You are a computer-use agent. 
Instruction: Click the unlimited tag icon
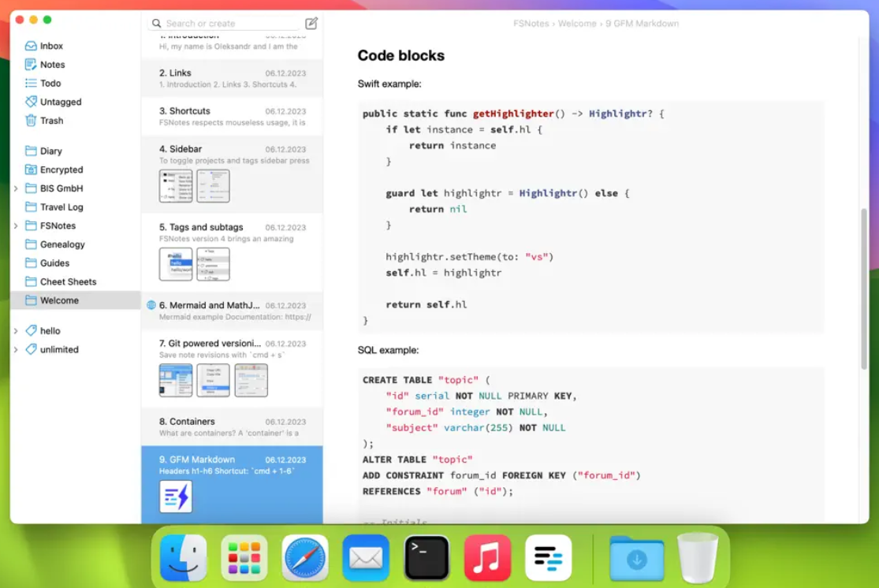coord(32,349)
